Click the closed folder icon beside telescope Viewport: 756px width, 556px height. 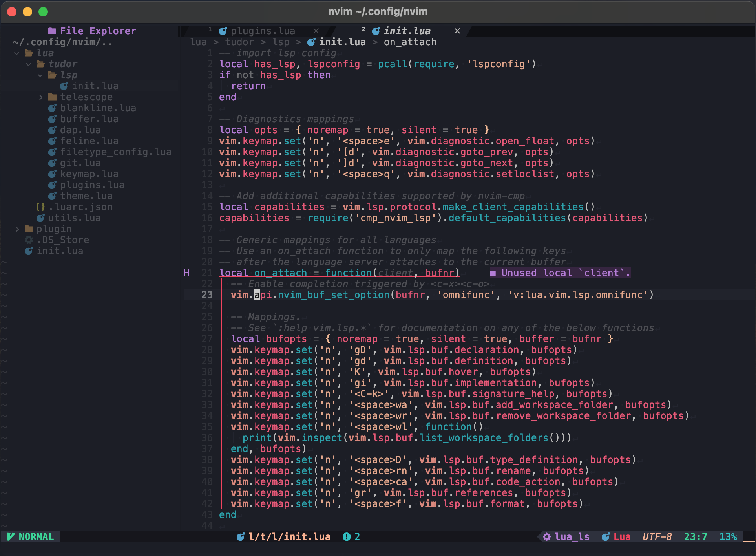(52, 97)
